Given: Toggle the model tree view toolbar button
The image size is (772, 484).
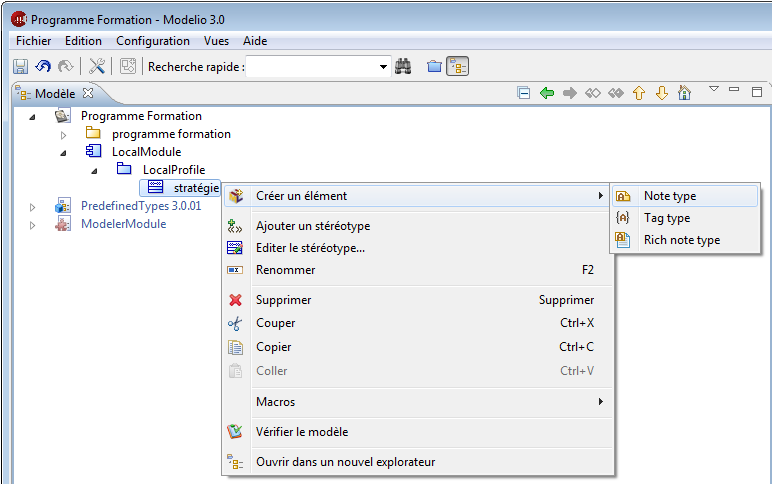Looking at the screenshot, I should click(457, 66).
